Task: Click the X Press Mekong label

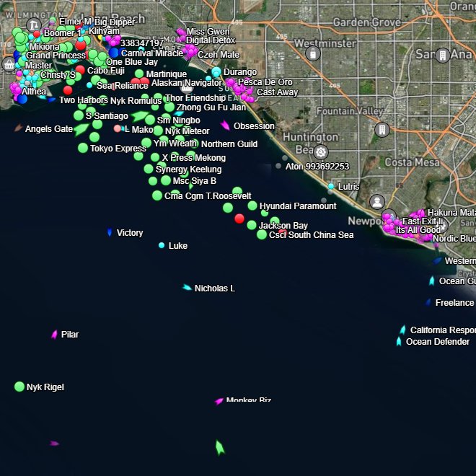Action: click(194, 158)
